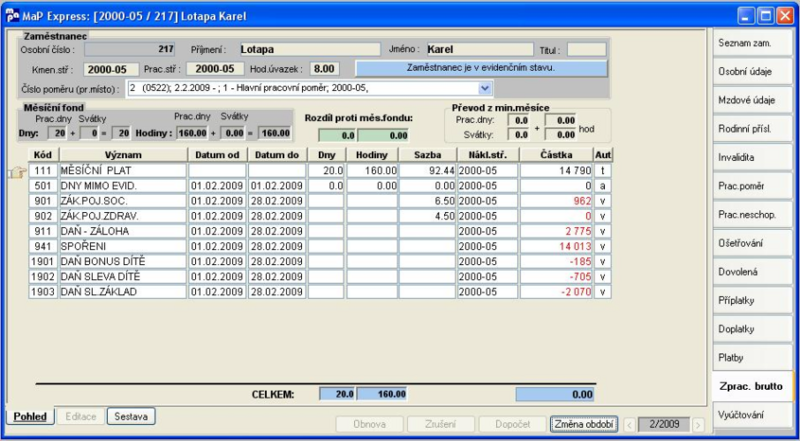Click the Sestava button

[131, 416]
